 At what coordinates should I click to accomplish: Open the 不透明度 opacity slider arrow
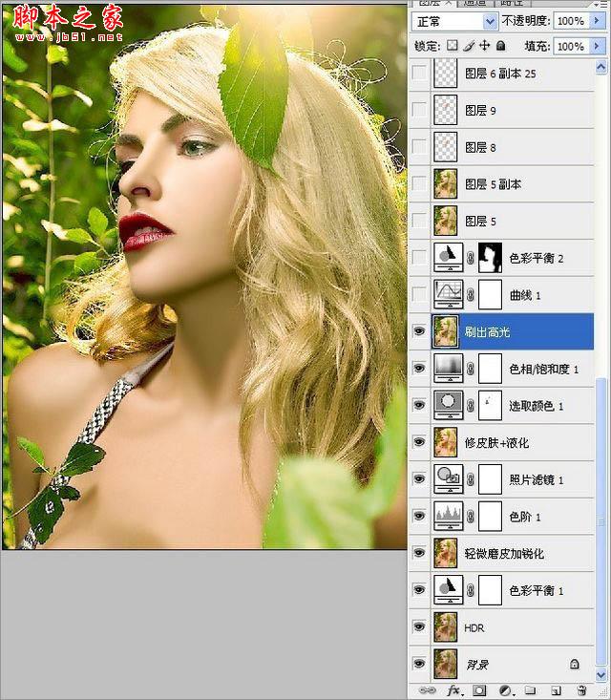click(597, 21)
